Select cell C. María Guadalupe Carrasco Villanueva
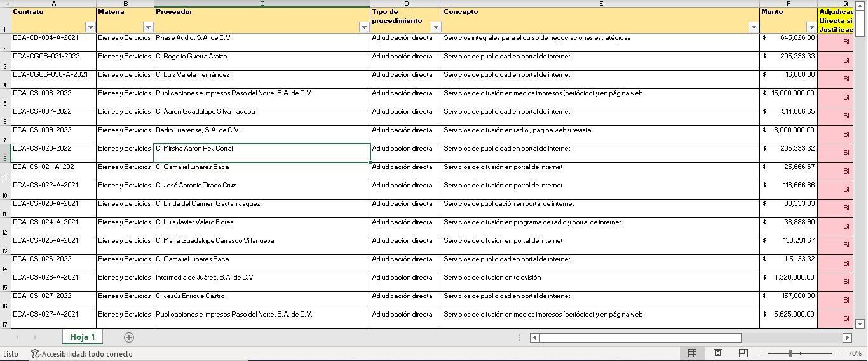Image resolution: width=868 pixels, height=361 pixels. coord(262,245)
